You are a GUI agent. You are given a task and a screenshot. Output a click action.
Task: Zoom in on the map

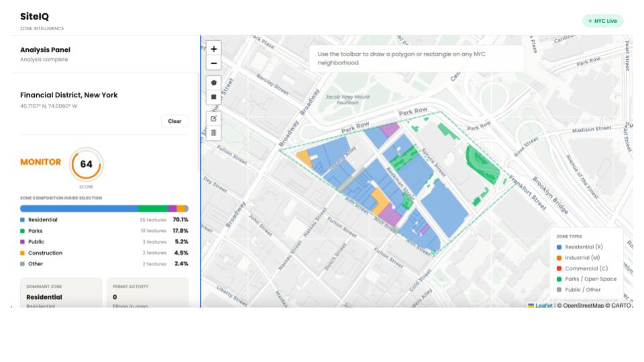[213, 49]
